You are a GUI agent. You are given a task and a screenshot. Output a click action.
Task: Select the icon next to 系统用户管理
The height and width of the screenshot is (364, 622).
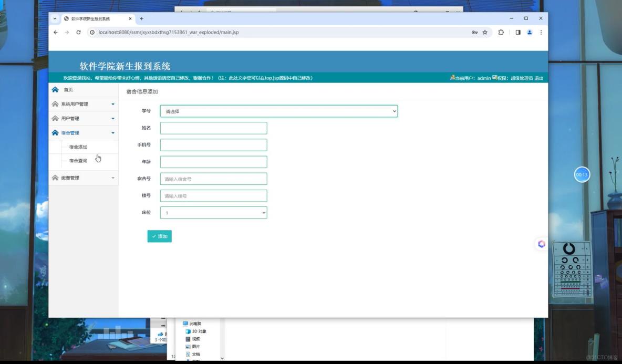pyautogui.click(x=56, y=103)
